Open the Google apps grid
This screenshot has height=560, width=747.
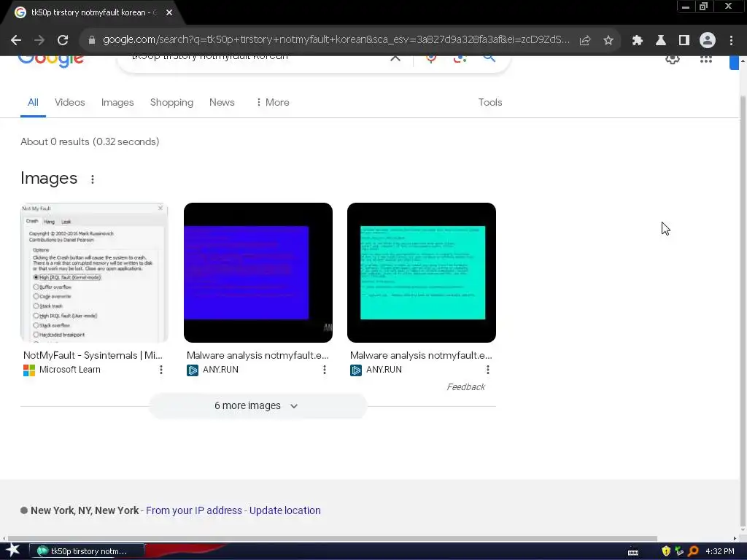pos(706,60)
